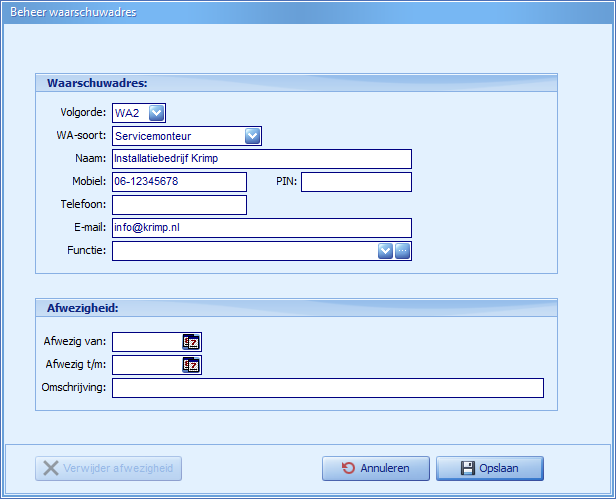Screen dimensions: 616x499
Task: Select the PIN input field
Action: coord(357,182)
